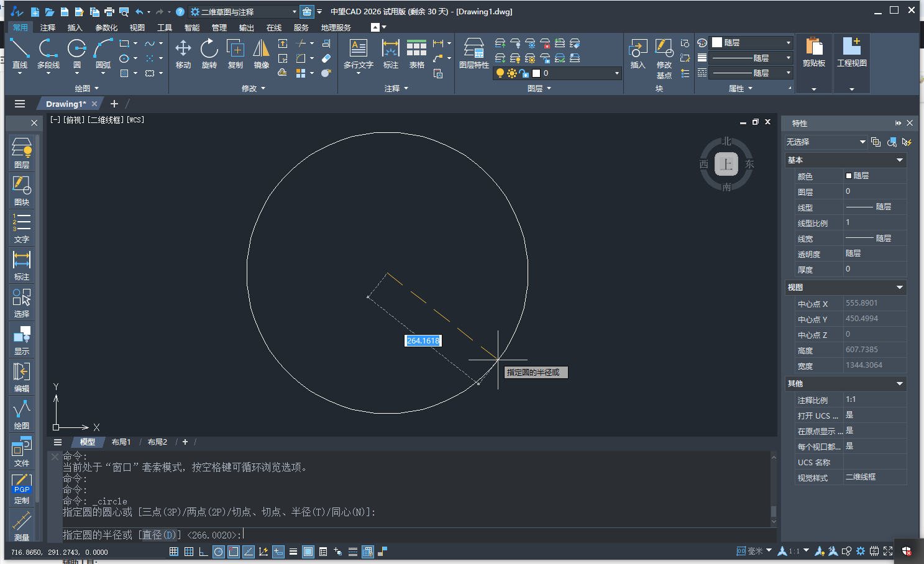Toggle lineweight display in status bar

[293, 552]
